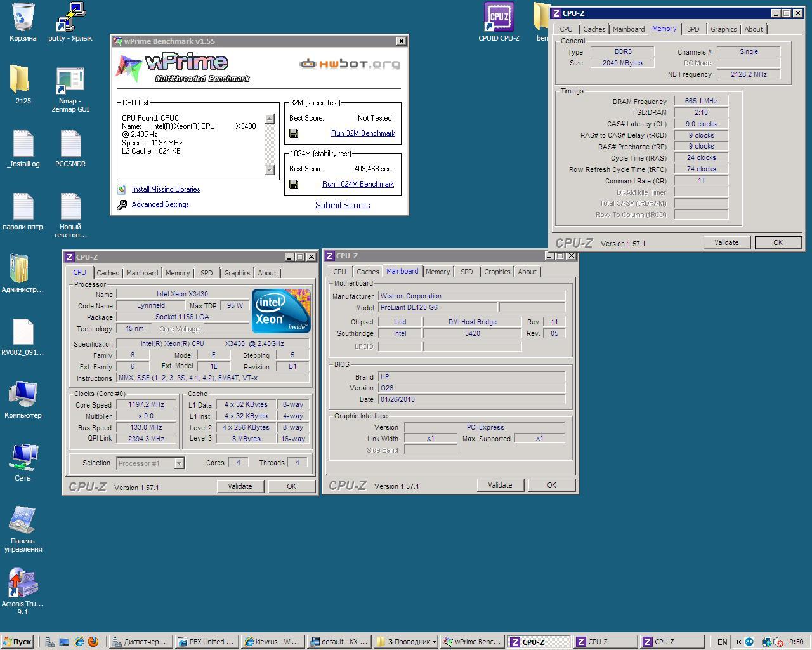The height and width of the screenshot is (650, 812).
Task: Open Mainboard tab in CPU-Z processor window
Action: pos(142,273)
